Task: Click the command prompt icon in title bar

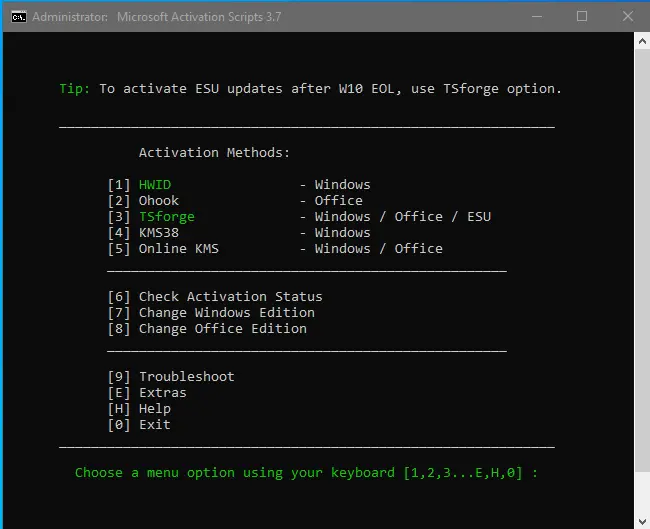Action: tap(19, 17)
